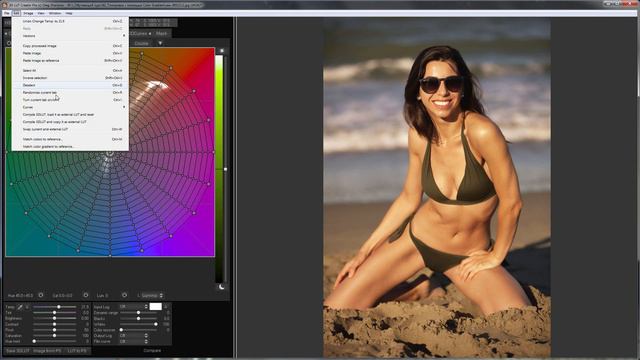Image resolution: width=640 pixels, height=360 pixels.
Task: Click the LUT to PS button
Action: [x=77, y=351]
